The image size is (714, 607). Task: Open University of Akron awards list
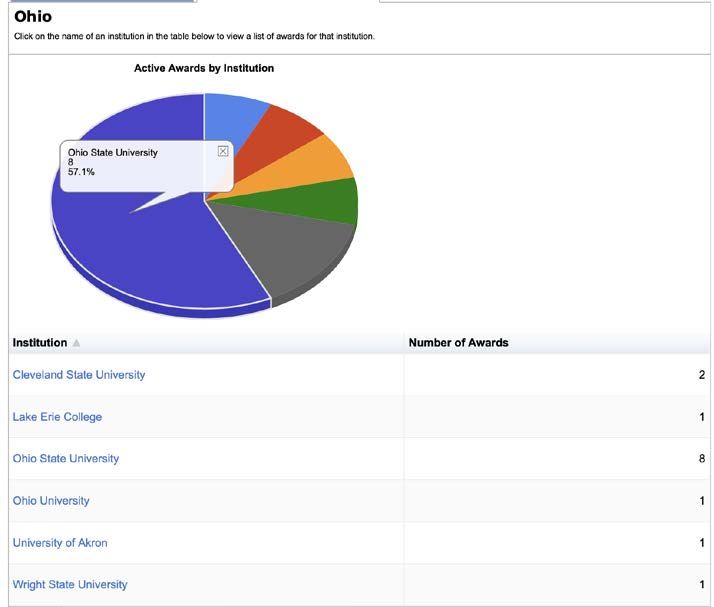pos(60,543)
